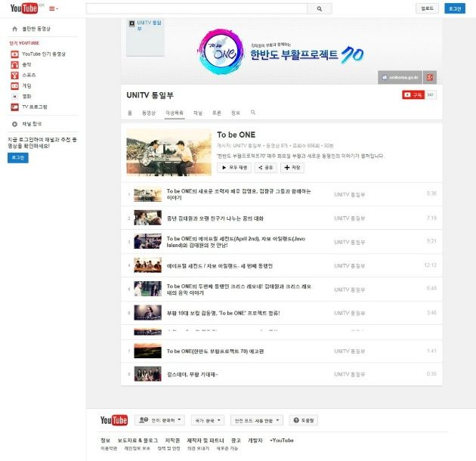Click the upload button in the header
The image size is (476, 461).
427,8
